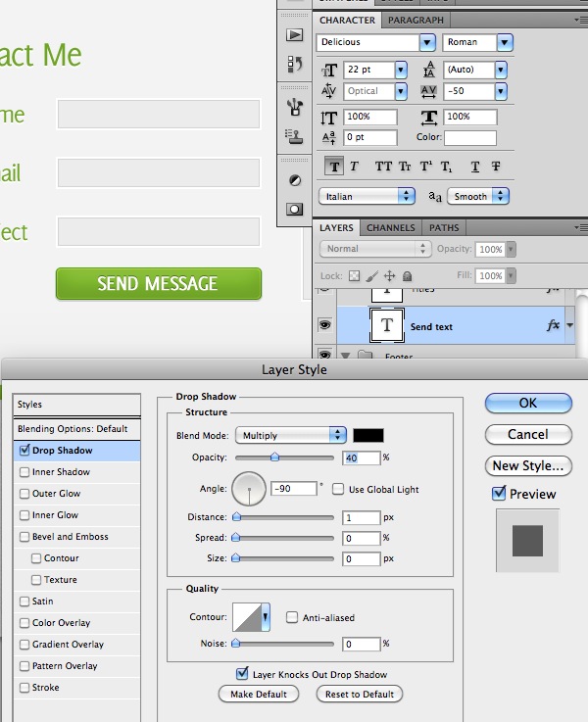Click the vertical scale icon
The image size is (588, 722).
point(328,118)
